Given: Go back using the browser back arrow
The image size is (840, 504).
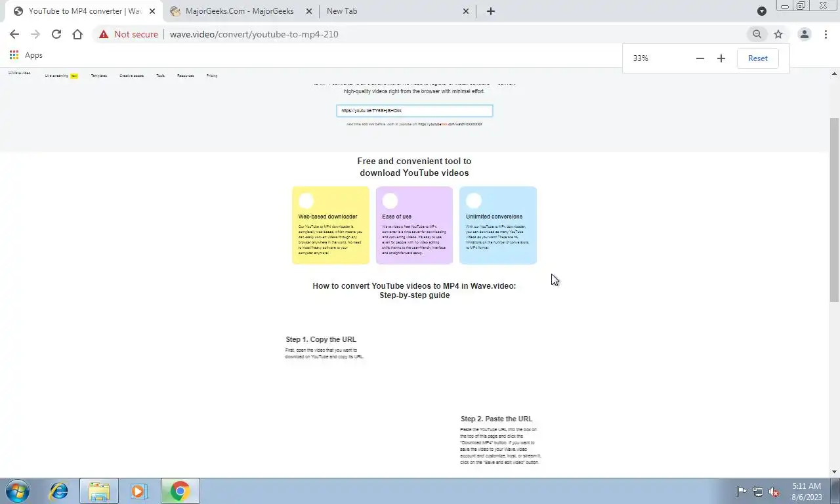Looking at the screenshot, I should [14, 34].
